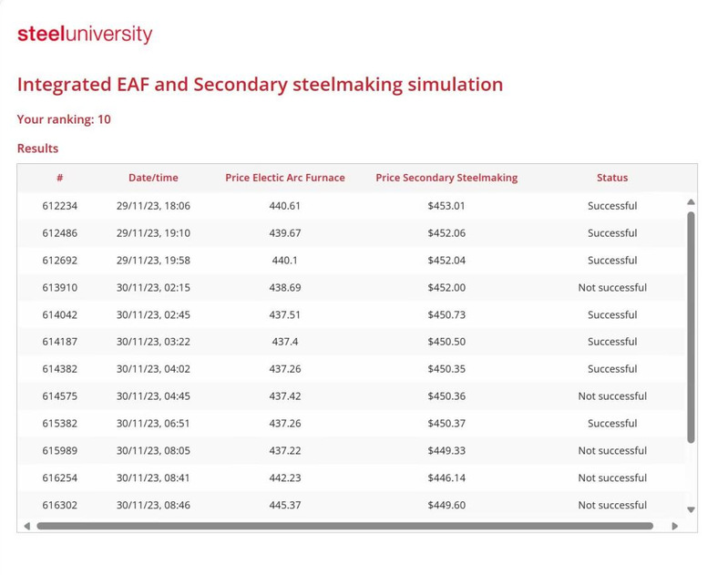The image size is (728, 575).
Task: Sort by the # column header
Action: tap(59, 178)
